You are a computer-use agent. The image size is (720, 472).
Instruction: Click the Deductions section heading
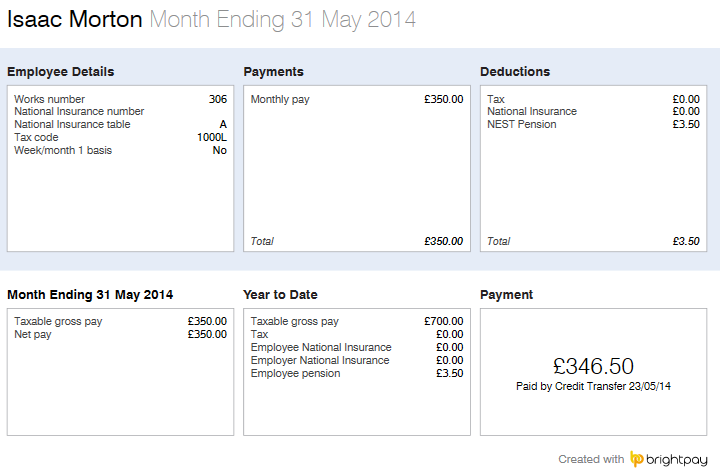pos(515,72)
